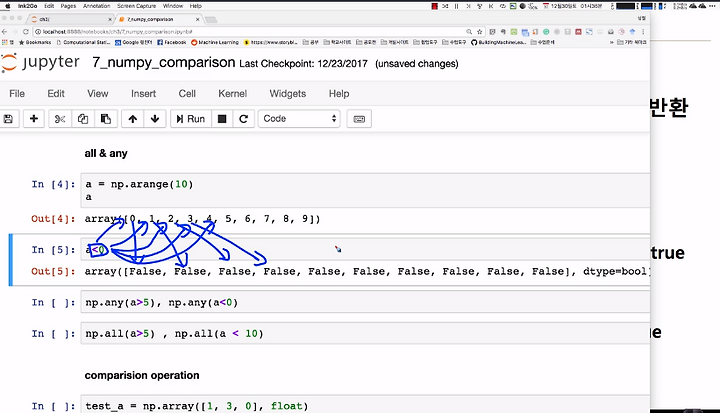Open a new browser tab
720x413 pixels.
coord(211,20)
